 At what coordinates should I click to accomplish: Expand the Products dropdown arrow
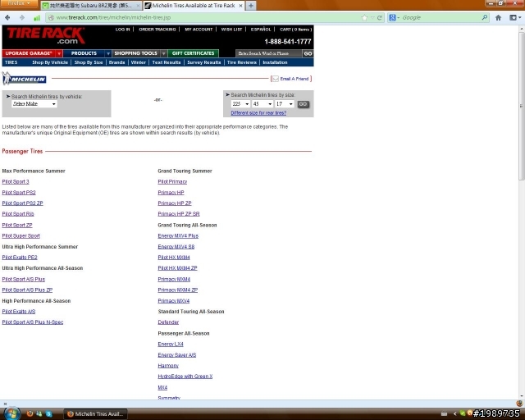coord(107,53)
